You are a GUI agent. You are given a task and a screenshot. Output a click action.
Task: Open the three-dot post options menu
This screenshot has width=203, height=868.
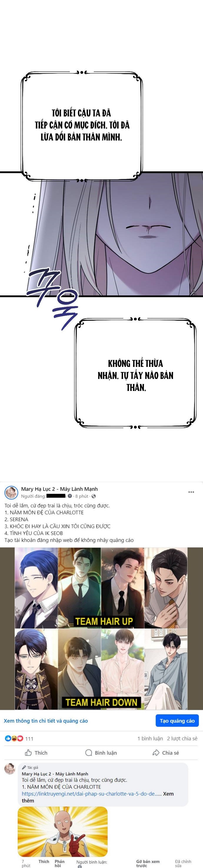tap(191, 492)
